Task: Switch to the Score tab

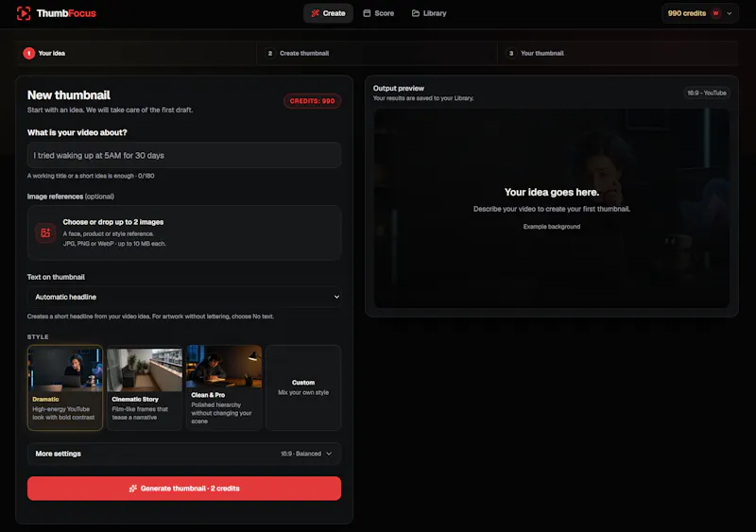Action: click(379, 13)
